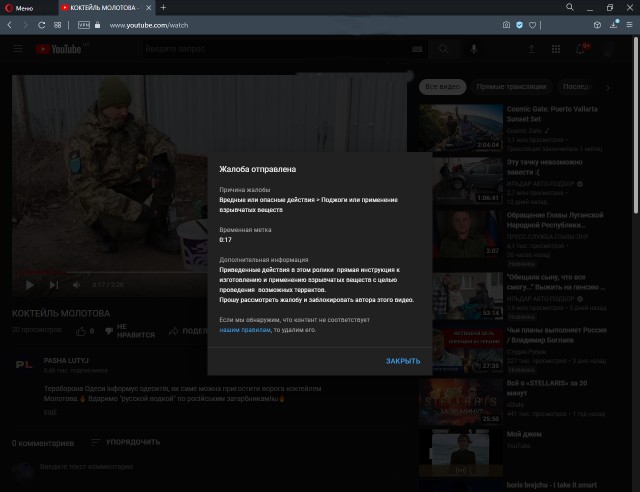640x492 pixels.
Task: Click the Cosmic Gate channel name
Action: point(524,131)
